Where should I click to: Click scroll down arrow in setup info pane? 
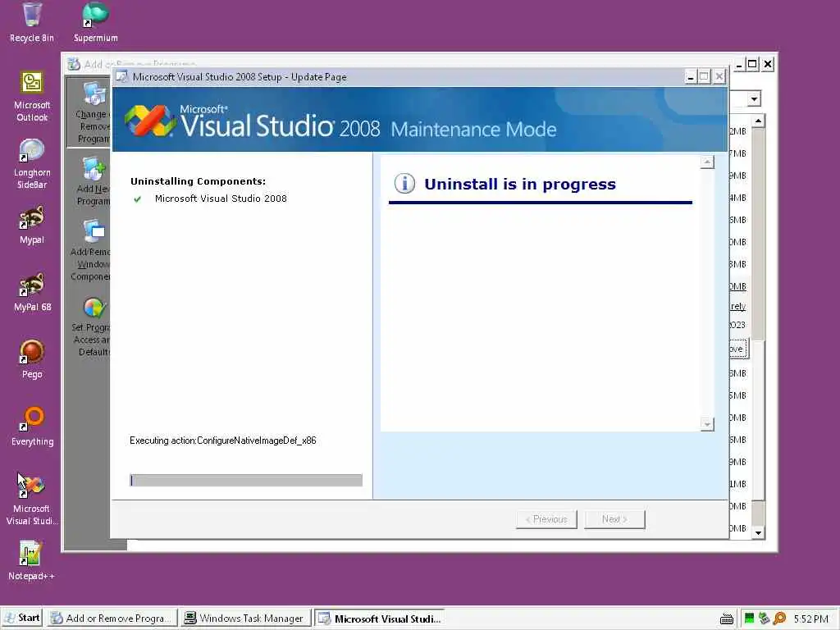(x=707, y=424)
